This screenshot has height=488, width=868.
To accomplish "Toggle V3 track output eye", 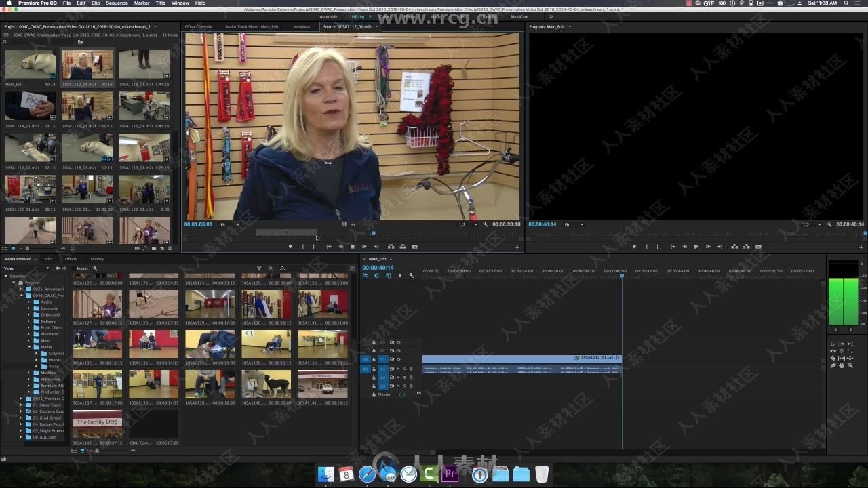I will tap(399, 342).
